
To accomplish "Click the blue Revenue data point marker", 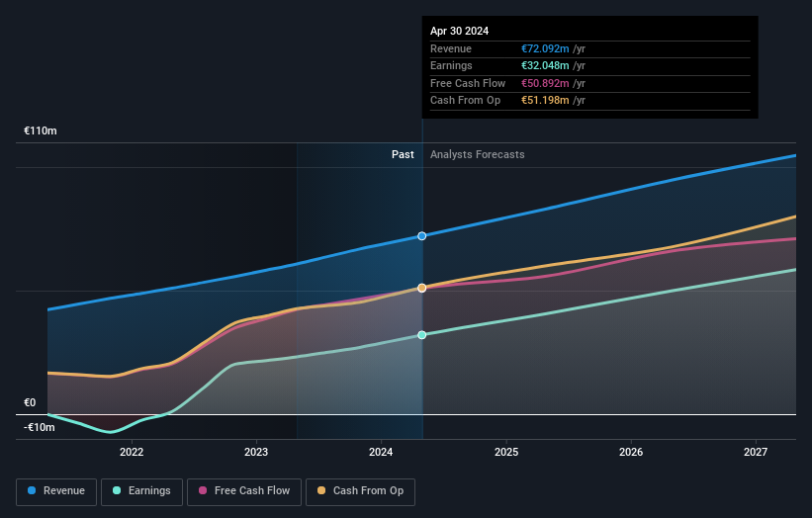I will pos(422,236).
